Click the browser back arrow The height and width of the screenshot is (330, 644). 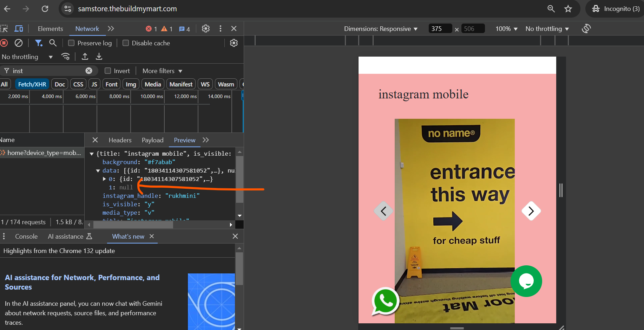point(7,9)
